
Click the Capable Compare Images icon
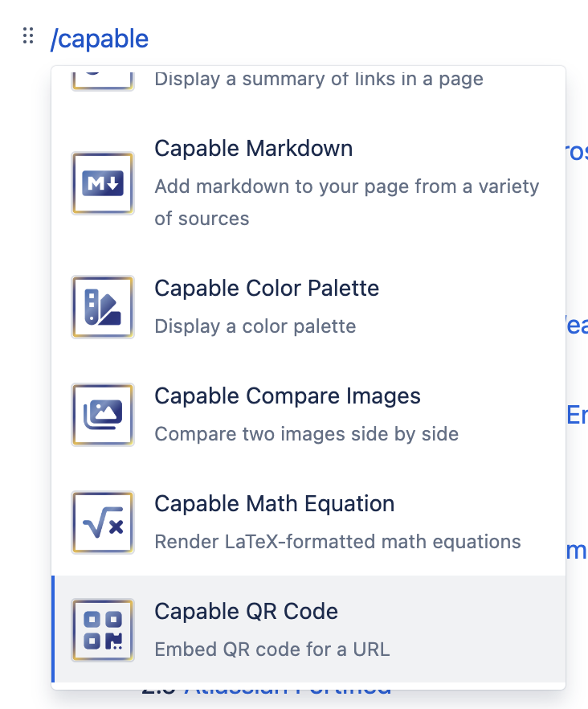pos(103,415)
